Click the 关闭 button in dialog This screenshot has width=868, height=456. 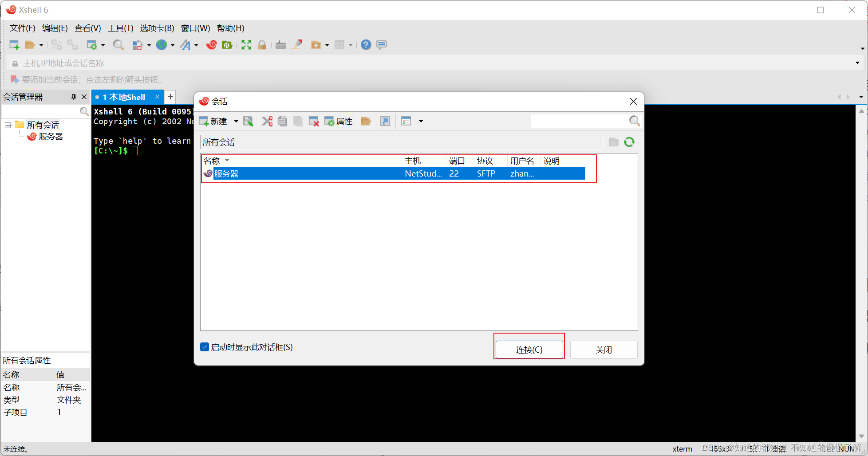coord(604,350)
